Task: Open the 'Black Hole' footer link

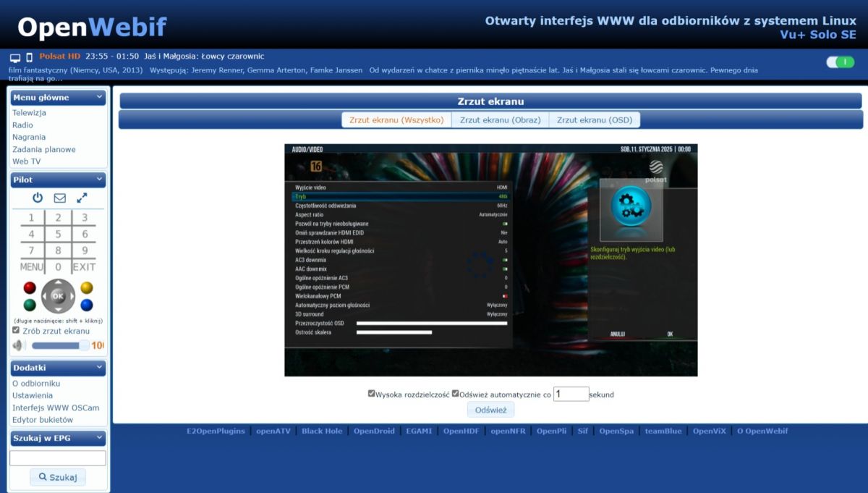Action: [x=322, y=431]
